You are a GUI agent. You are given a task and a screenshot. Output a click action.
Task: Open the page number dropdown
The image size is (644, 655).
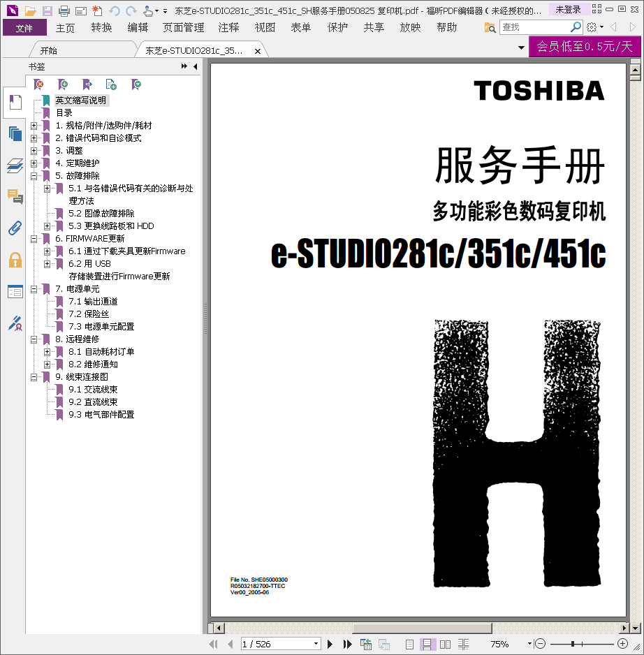[x=316, y=644]
